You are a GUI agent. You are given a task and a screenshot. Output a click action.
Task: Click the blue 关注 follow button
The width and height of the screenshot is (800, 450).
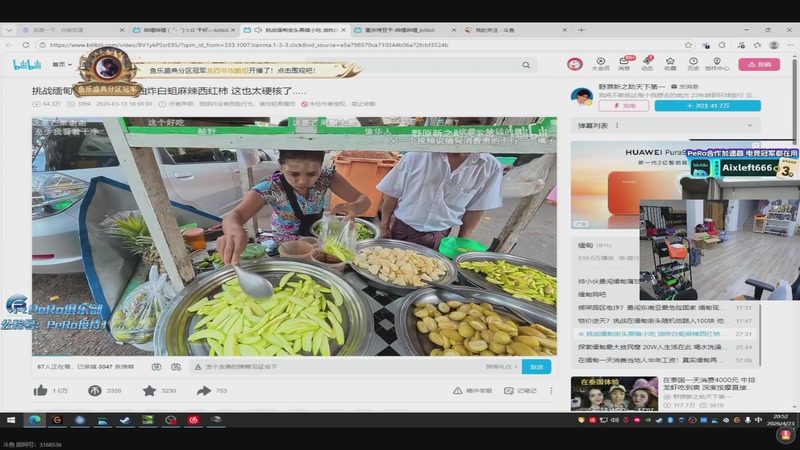click(x=708, y=106)
